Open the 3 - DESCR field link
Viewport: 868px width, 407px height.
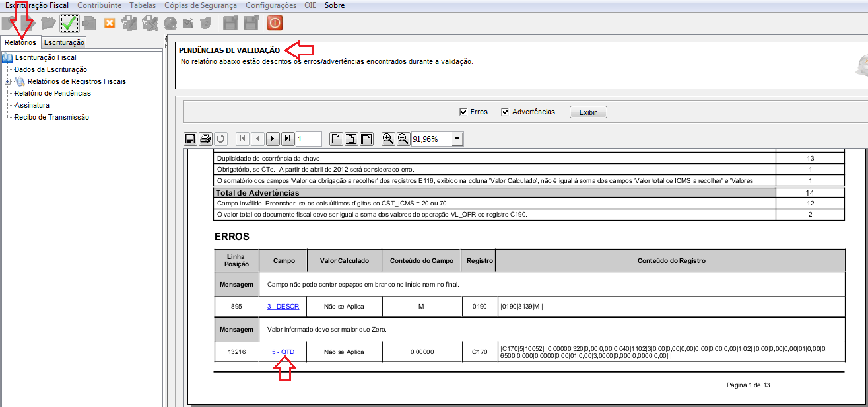coord(283,307)
